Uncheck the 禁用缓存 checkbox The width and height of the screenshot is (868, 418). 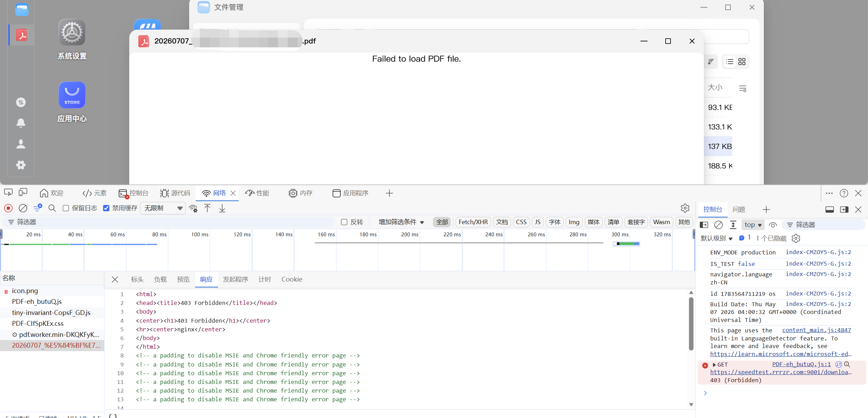106,208
